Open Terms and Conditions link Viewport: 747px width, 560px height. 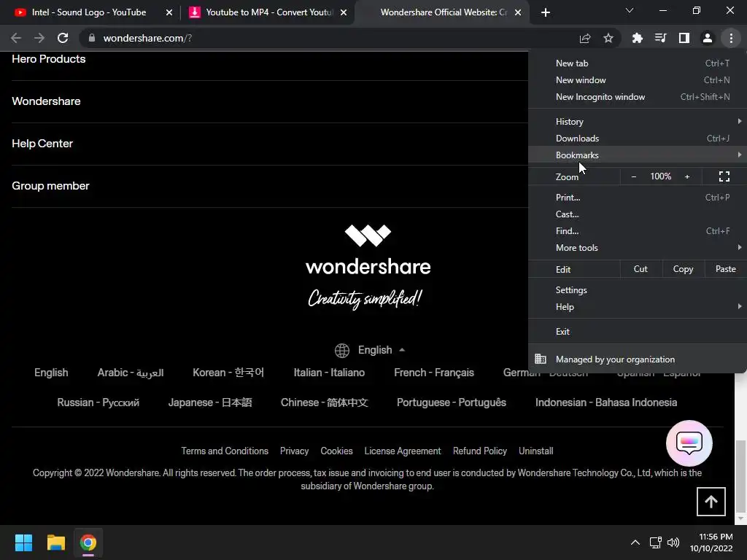(225, 451)
